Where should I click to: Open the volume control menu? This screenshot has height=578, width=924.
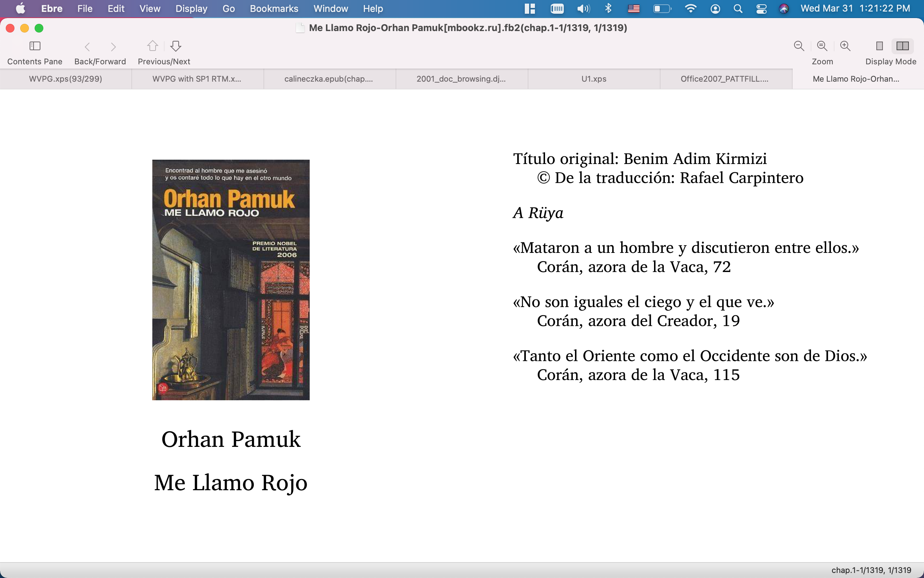click(583, 9)
